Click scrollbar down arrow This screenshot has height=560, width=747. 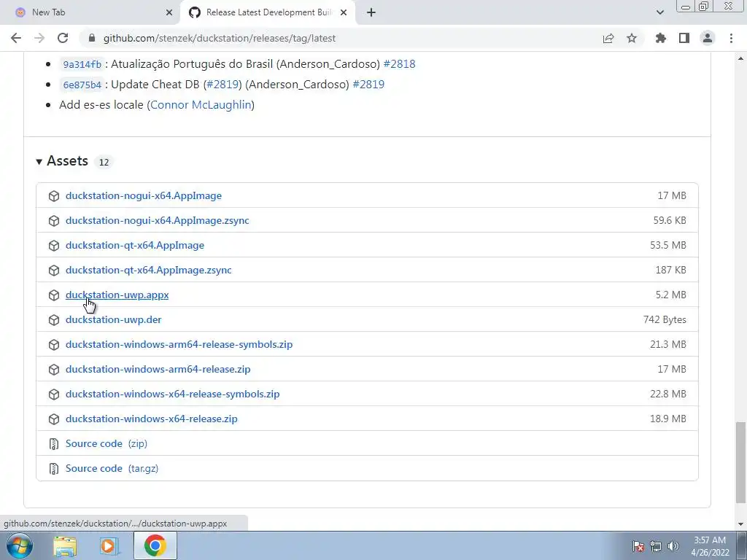tap(741, 524)
